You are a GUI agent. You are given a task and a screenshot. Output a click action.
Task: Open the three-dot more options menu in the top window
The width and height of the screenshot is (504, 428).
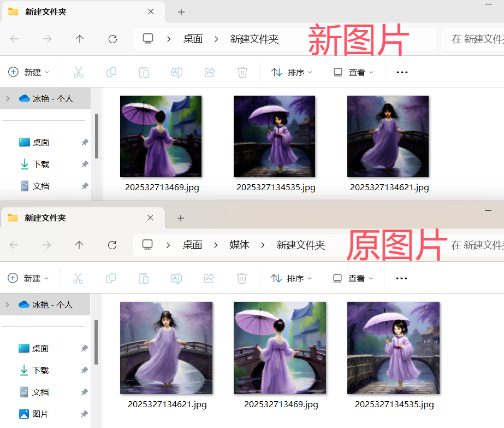point(402,72)
